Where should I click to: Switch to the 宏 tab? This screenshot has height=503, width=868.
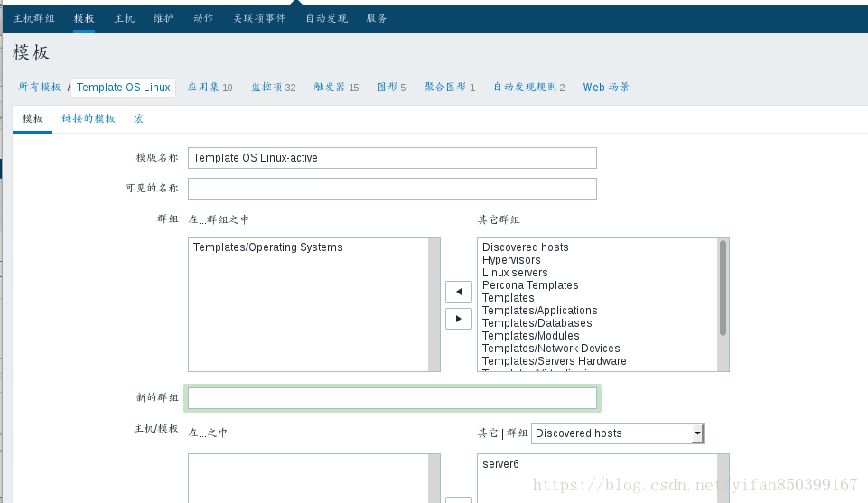139,118
